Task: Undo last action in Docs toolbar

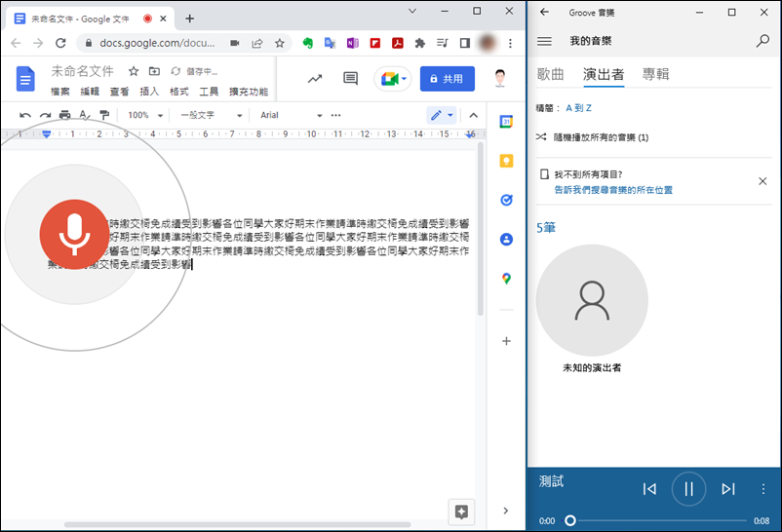Action: coord(25,115)
